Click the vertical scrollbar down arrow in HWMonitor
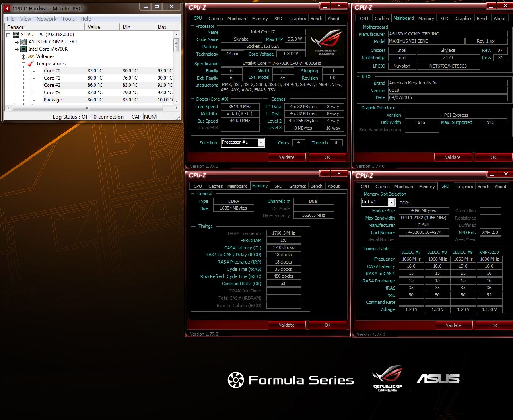This screenshot has width=513, height=420. 176,101
